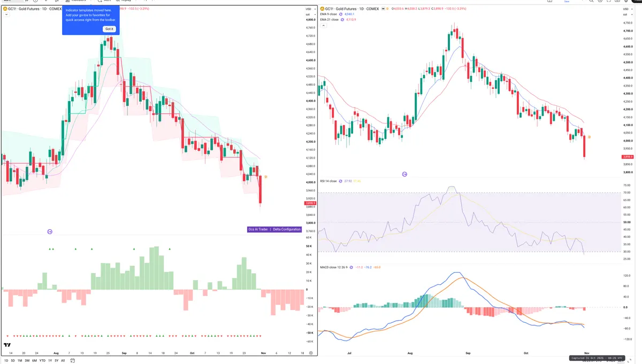Select the 1D time range
Image resolution: width=642 pixels, height=364 pixels.
point(6,360)
